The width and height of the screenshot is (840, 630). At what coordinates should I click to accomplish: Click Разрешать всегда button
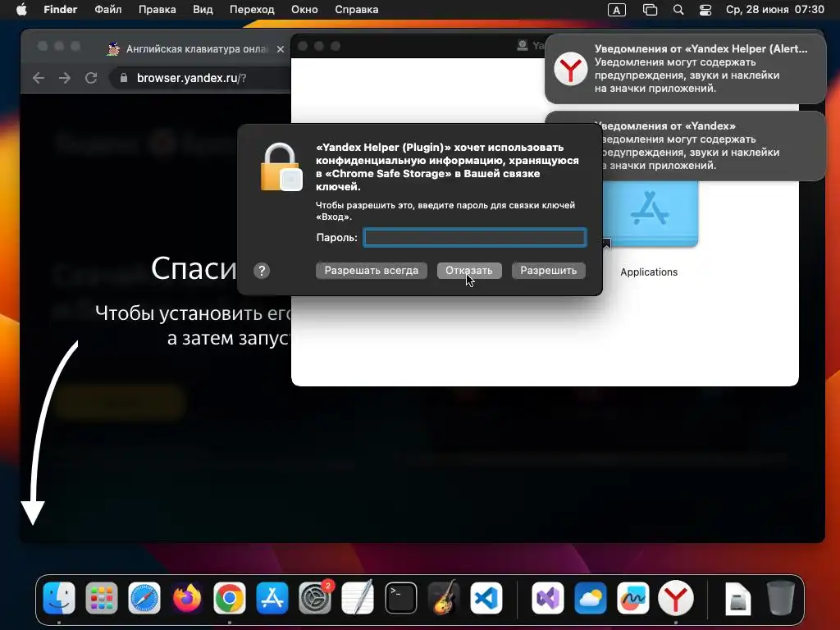[x=372, y=271]
